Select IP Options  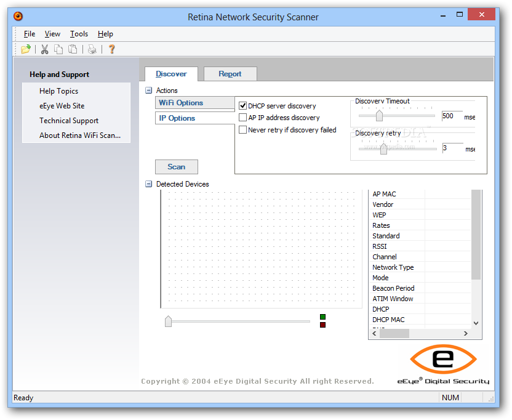click(x=195, y=118)
